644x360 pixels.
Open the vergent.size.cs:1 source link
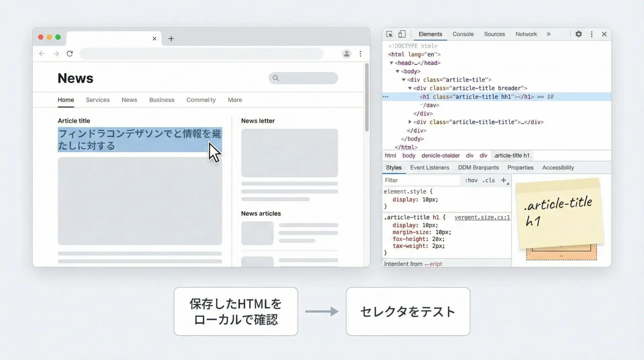(482, 217)
